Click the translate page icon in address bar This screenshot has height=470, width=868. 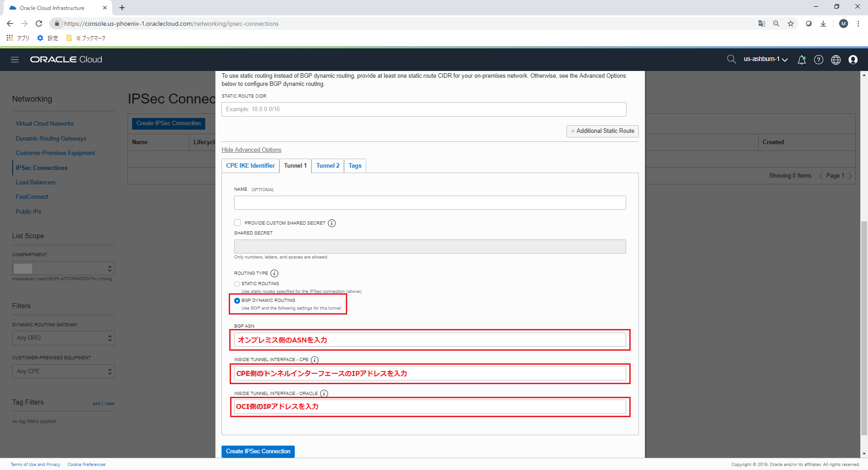tap(762, 23)
